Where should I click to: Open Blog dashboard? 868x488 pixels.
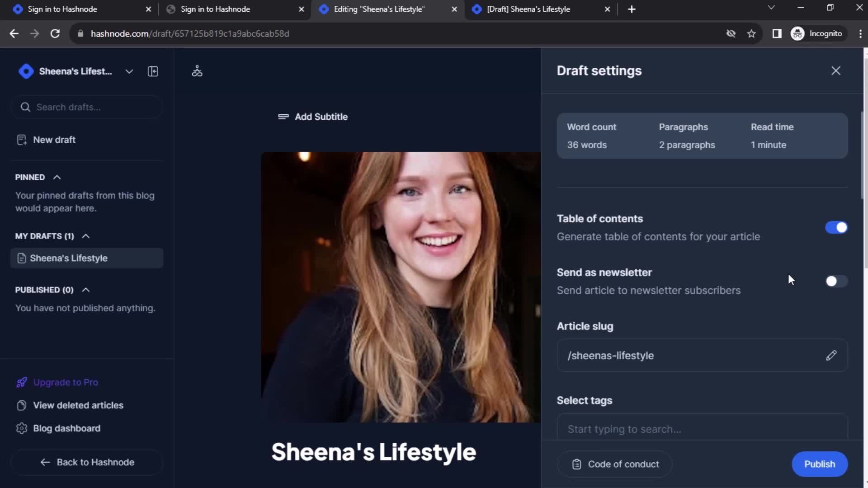click(58, 428)
